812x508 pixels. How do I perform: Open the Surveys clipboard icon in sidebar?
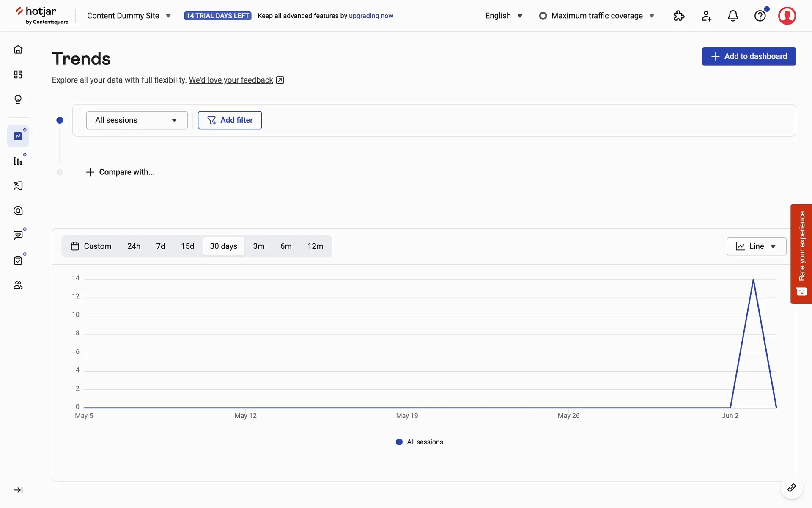(18, 260)
